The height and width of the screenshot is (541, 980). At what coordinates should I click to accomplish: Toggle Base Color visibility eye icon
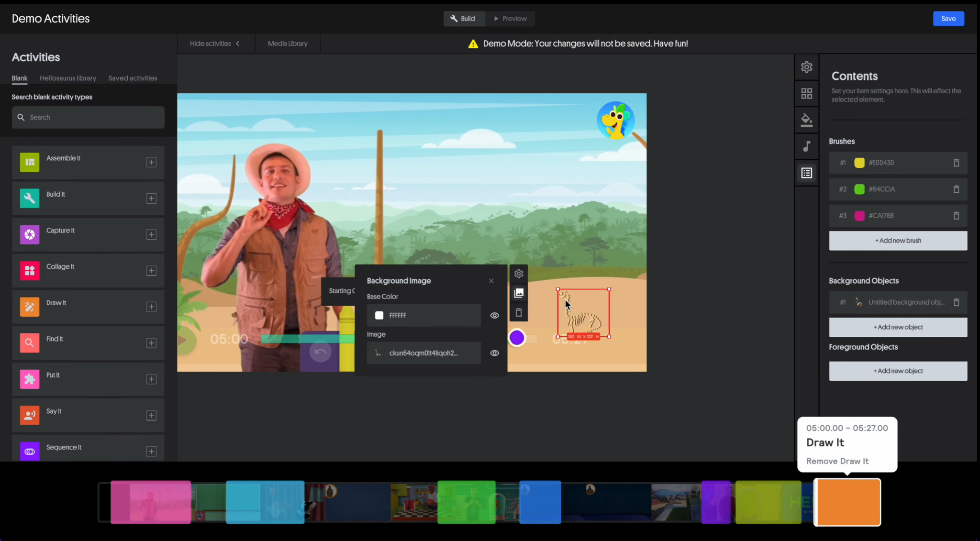click(494, 316)
